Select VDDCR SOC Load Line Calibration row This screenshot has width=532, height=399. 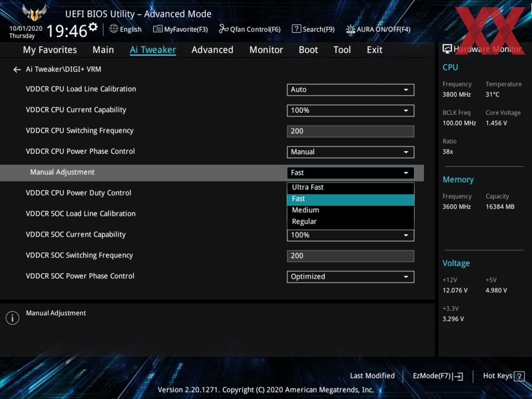coord(81,214)
